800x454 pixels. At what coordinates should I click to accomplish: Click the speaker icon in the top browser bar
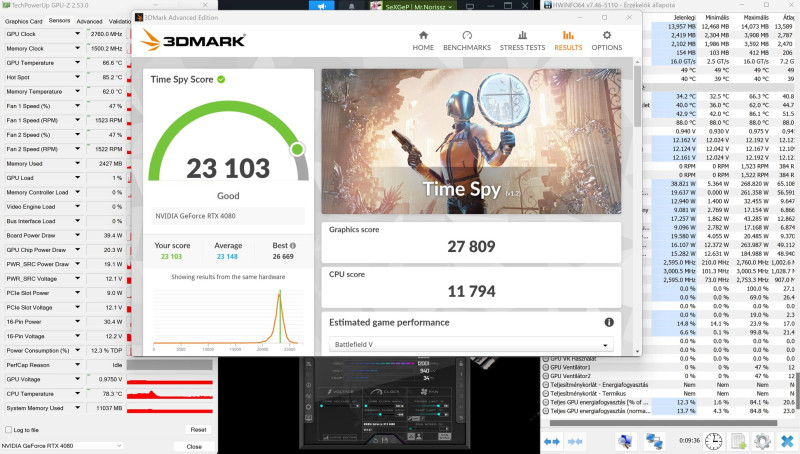tap(322, 6)
